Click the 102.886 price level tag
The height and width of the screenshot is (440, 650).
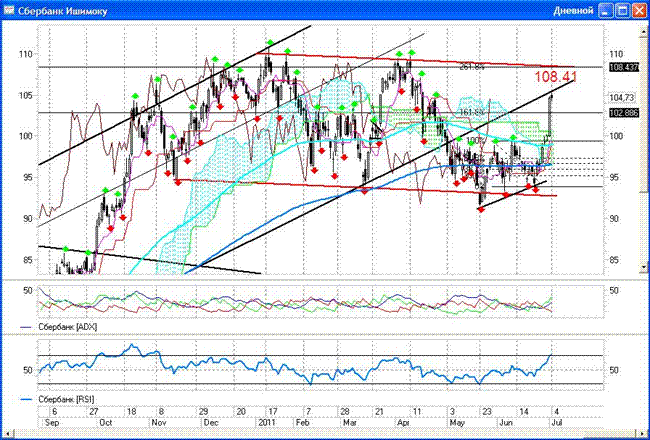click(624, 113)
